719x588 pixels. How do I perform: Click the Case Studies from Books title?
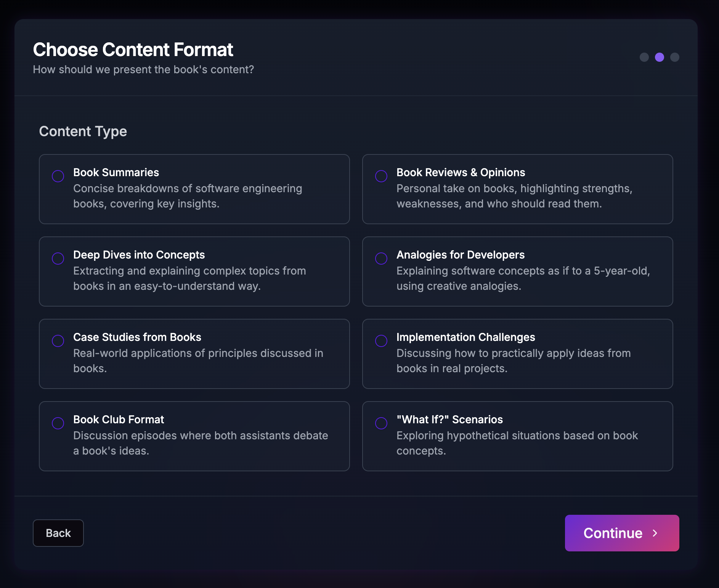pos(137,337)
